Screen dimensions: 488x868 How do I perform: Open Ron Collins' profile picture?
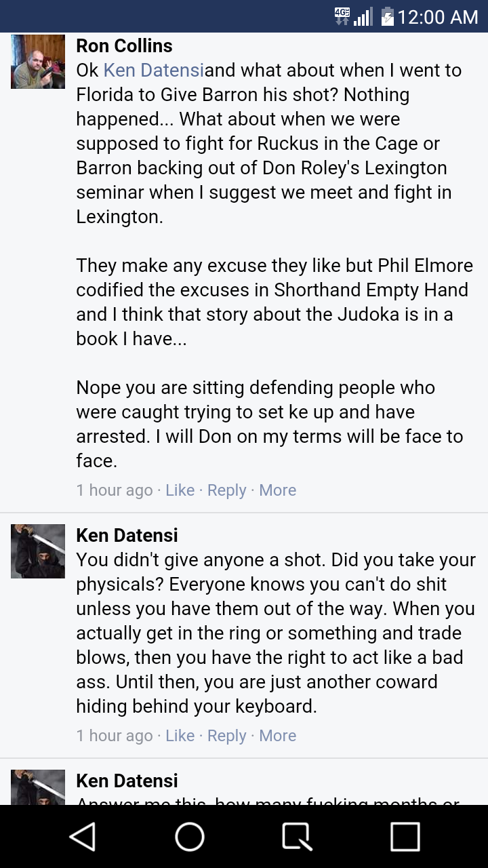pos(38,62)
